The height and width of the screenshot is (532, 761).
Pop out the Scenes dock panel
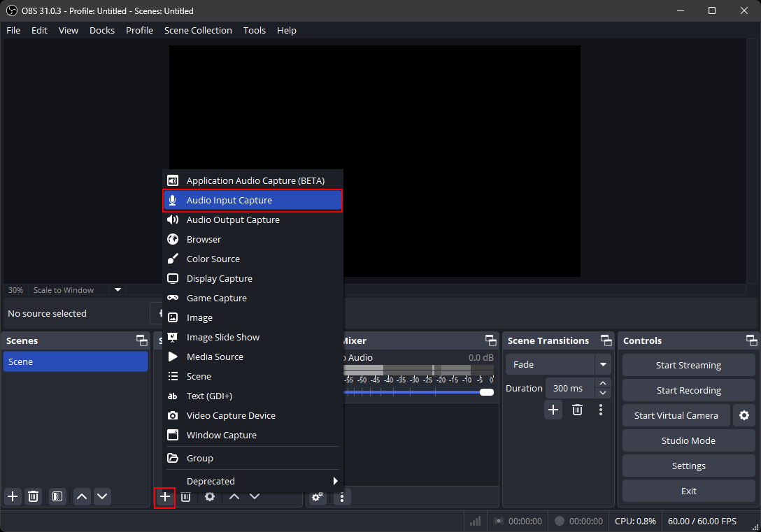pos(142,340)
